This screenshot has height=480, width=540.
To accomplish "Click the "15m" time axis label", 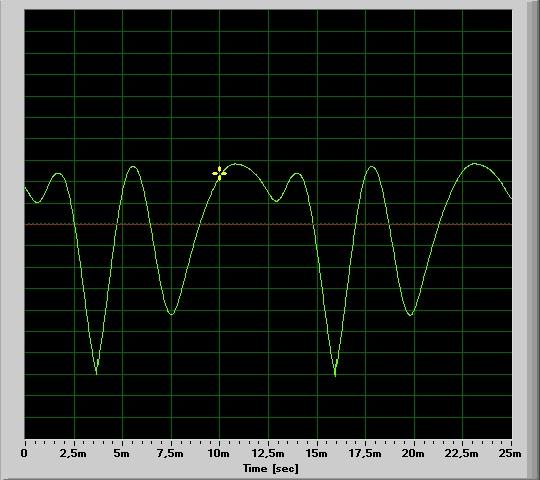I will pyautogui.click(x=317, y=453).
